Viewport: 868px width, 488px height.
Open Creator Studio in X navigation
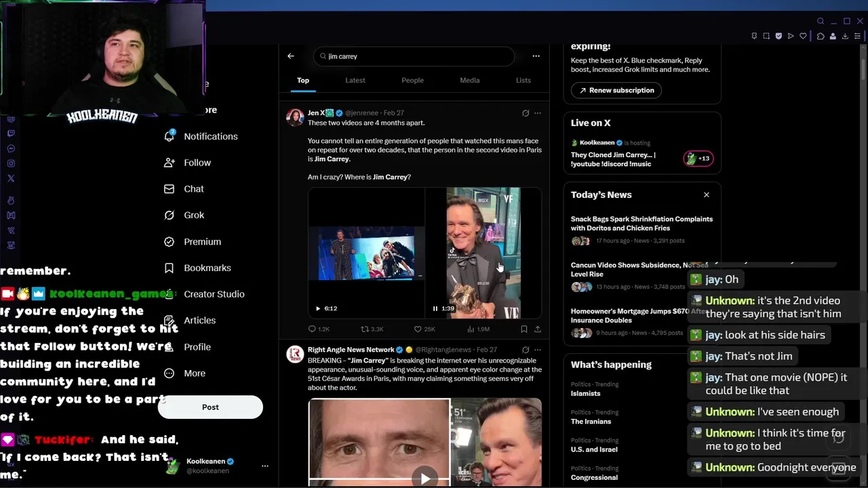tap(204, 294)
